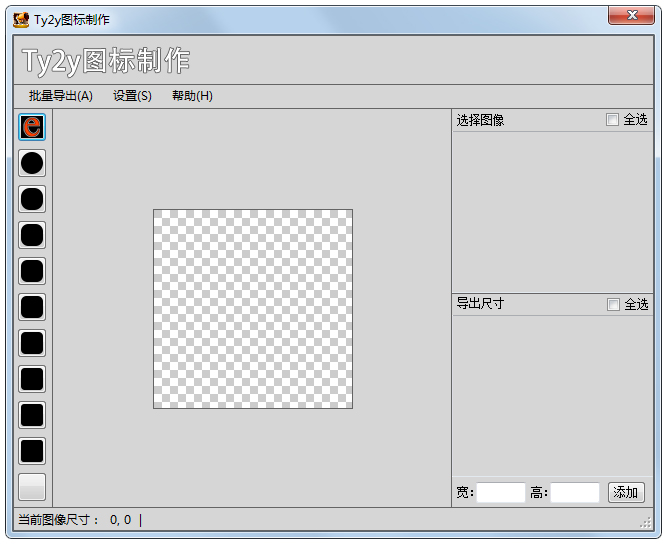Focus the 高 height input field
Image resolution: width=668 pixels, height=546 pixels.
point(575,493)
